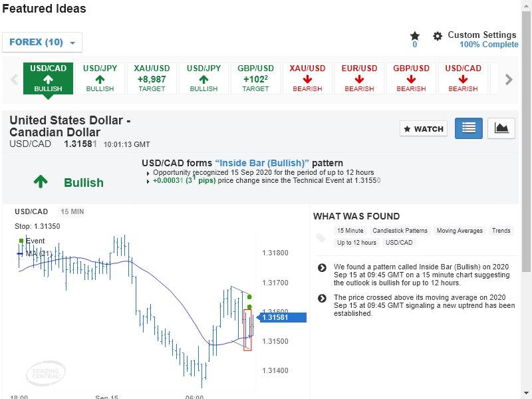Open Custom Settings gear icon

(x=438, y=36)
